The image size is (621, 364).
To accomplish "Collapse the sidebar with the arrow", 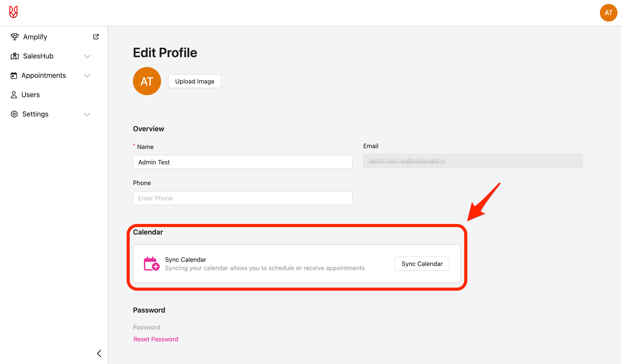I will coord(99,353).
